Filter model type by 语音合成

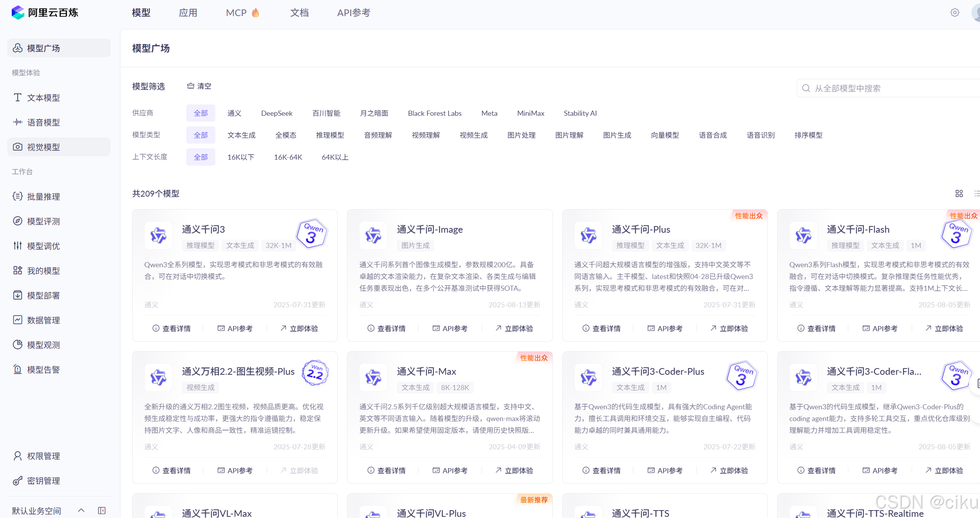coord(713,135)
